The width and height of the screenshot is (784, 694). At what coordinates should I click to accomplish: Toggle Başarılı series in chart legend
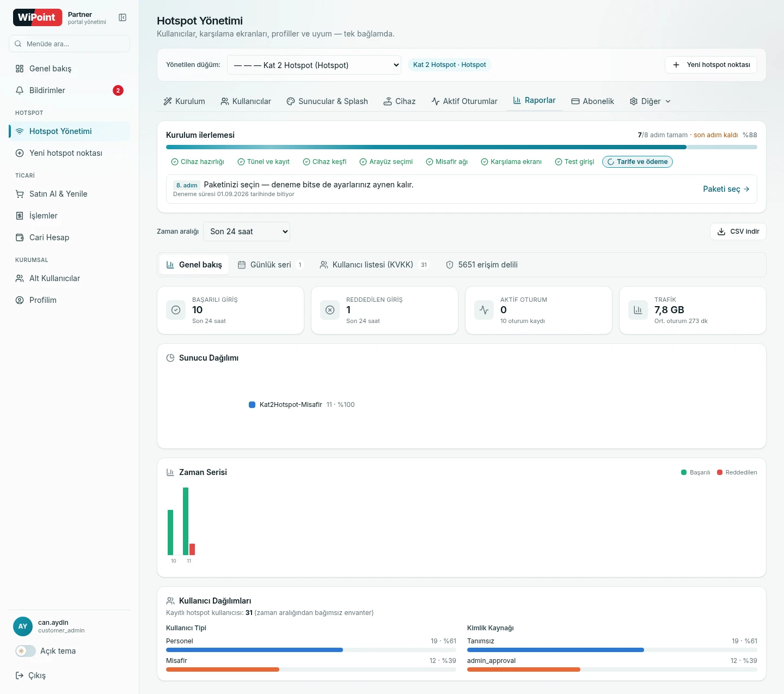click(x=696, y=472)
